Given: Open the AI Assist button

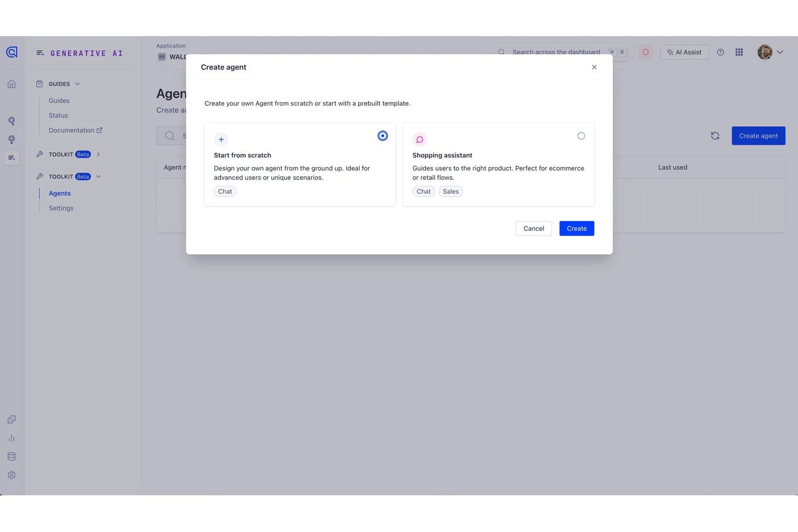Looking at the screenshot, I should (x=684, y=52).
